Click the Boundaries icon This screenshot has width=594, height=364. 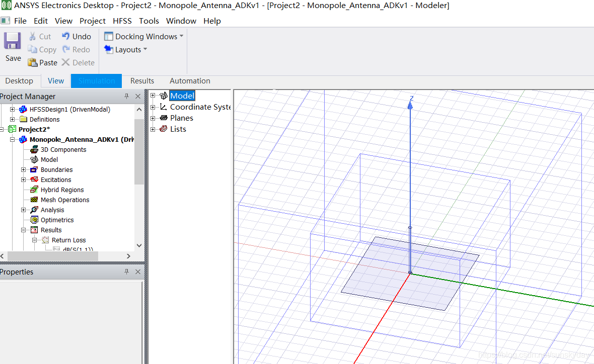(34, 169)
